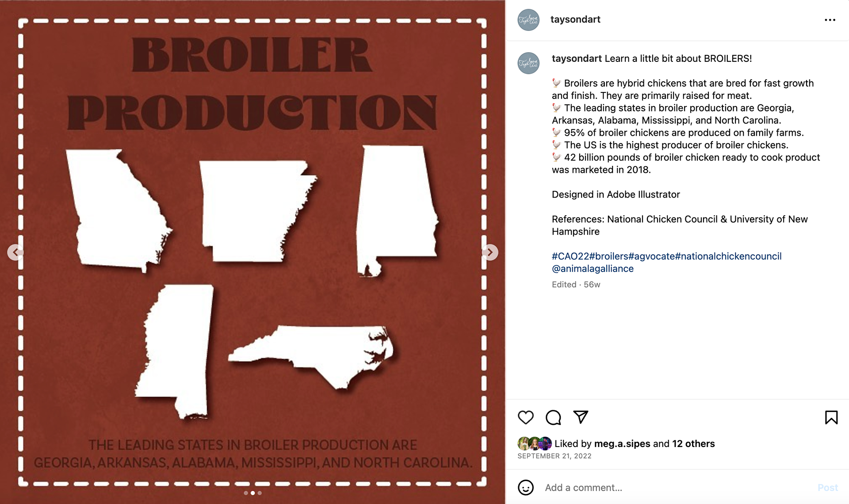Open taysondart profile from header username
This screenshot has height=504, width=849.
pyautogui.click(x=575, y=19)
